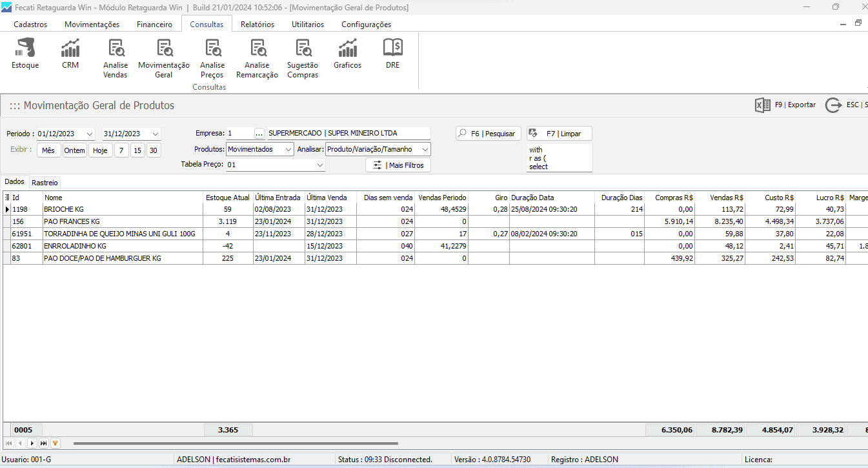868x468 pixels.
Task: Open the CRM chart icon
Action: point(70,48)
